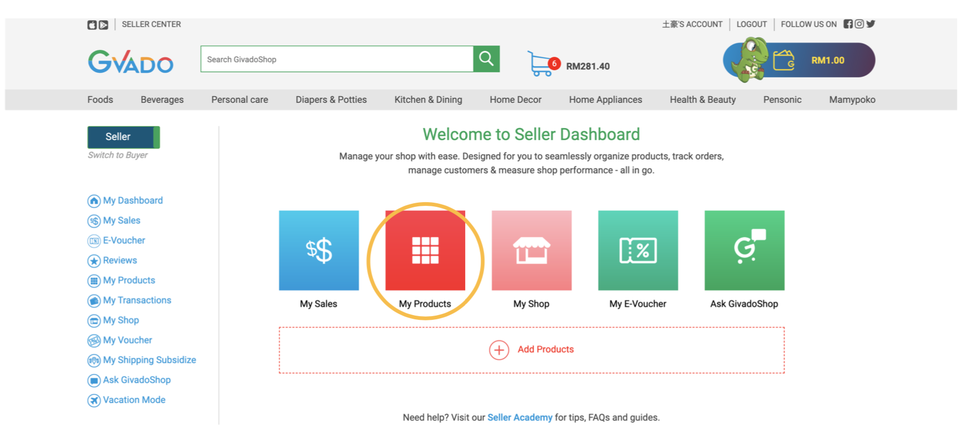This screenshot has height=438, width=980.
Task: Open the green Ask GivadoShop tile
Action: click(x=745, y=251)
